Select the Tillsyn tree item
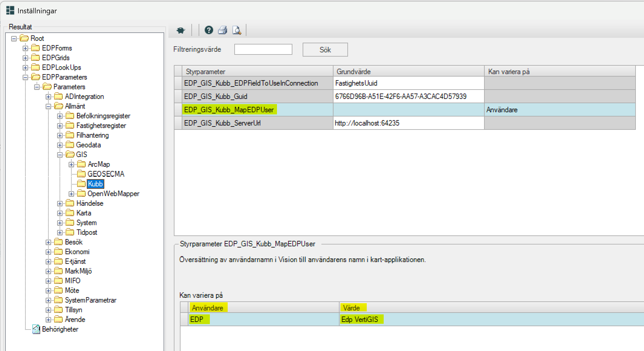Viewport: 644px width, 351px height. click(73, 310)
